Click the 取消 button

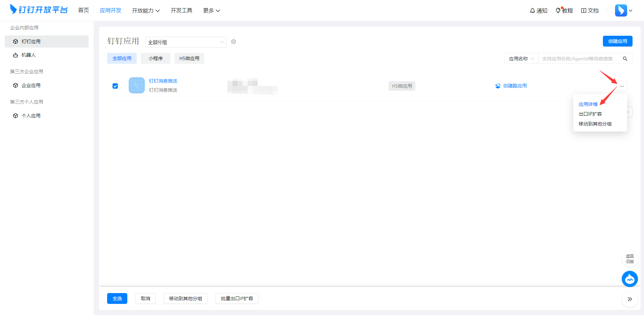[146, 298]
